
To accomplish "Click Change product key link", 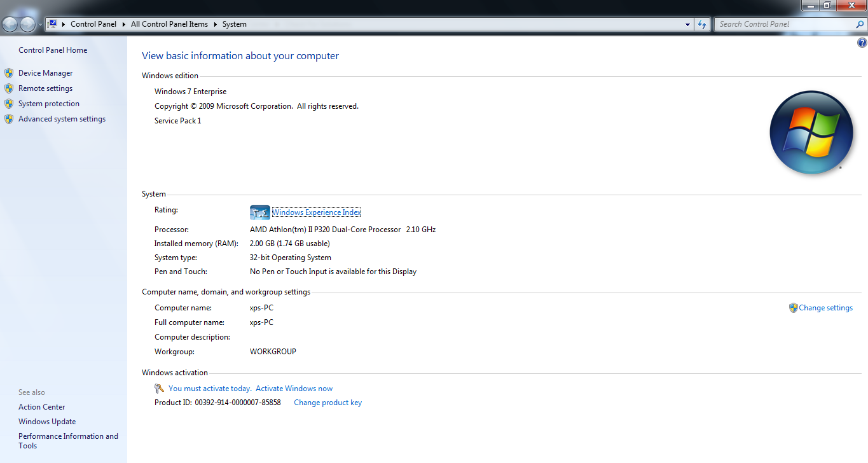I will (x=327, y=403).
